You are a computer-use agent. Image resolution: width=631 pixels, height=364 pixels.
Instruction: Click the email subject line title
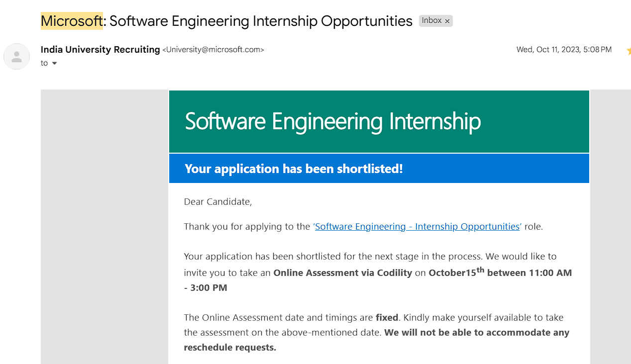pyautogui.click(x=226, y=21)
